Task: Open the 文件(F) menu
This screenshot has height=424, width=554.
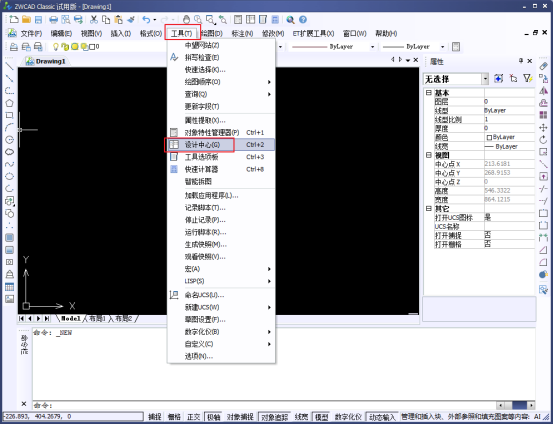Action: 31,34
